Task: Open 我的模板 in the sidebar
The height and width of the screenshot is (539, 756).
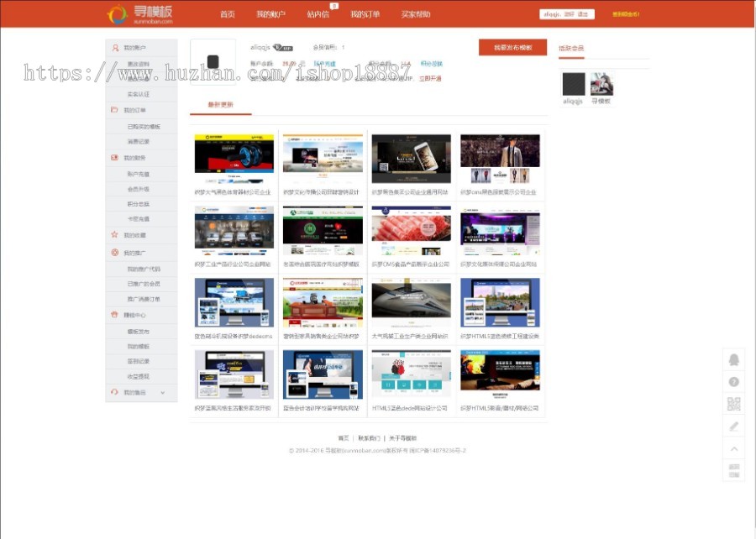Action: pyautogui.click(x=139, y=347)
